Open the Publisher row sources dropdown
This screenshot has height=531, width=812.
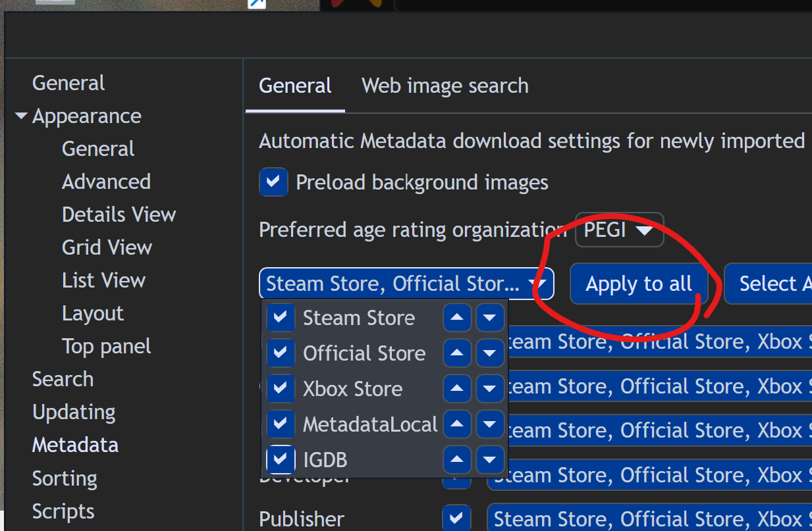(649, 518)
